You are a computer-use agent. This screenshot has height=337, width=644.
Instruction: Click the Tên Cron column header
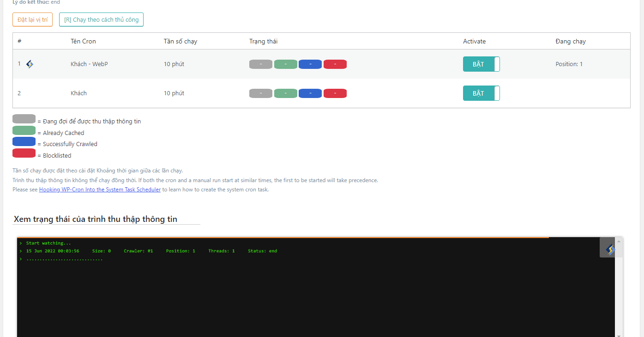pos(83,41)
